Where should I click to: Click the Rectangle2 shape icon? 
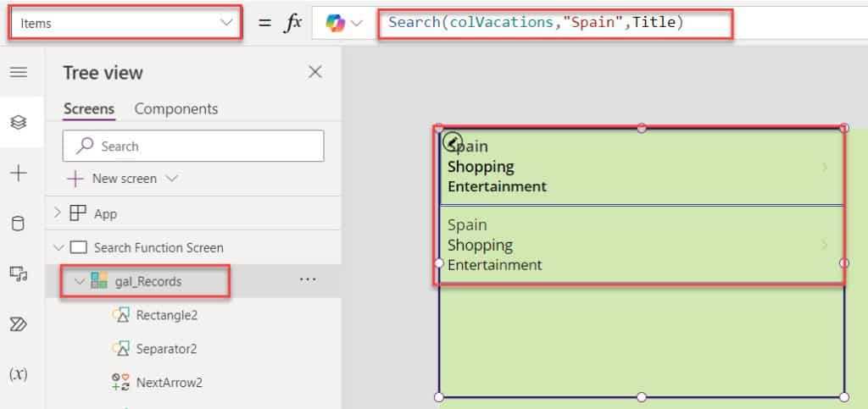(x=120, y=315)
